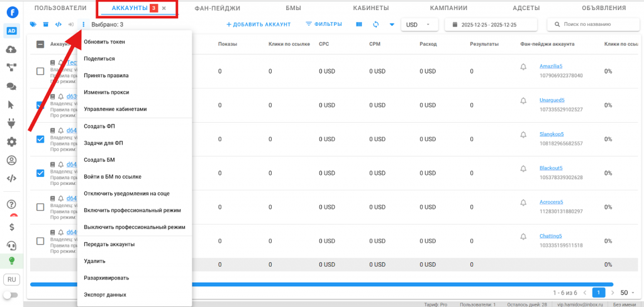Viewport: 644px width, 307px height.
Task: Click the 'Добавить аккаунт' button
Action: pyautogui.click(x=258, y=25)
